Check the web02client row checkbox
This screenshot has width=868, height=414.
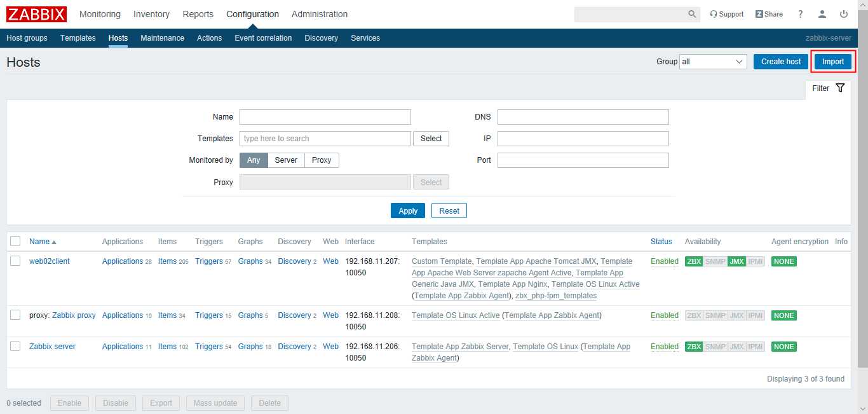click(16, 261)
